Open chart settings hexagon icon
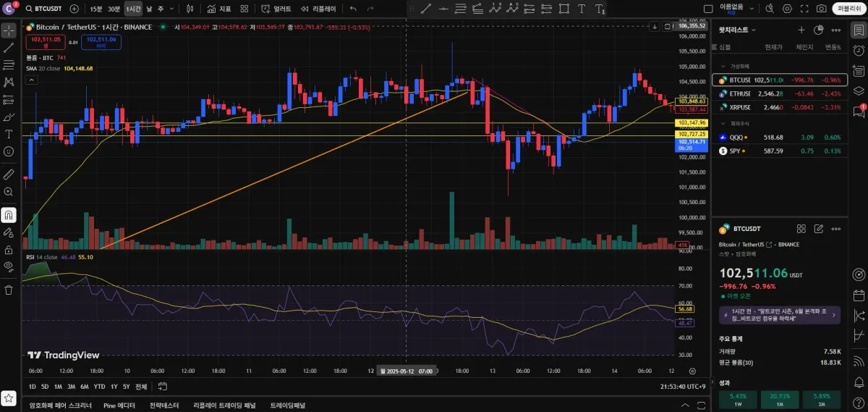Image resolution: width=868 pixels, height=412 pixels. point(787,9)
